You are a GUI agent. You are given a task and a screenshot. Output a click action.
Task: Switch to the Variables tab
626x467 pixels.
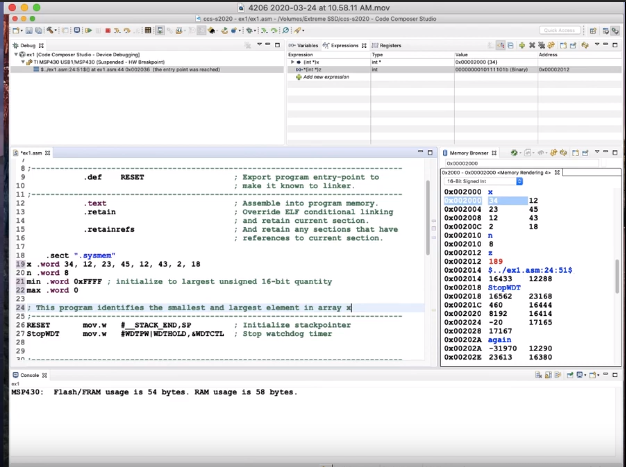point(304,46)
